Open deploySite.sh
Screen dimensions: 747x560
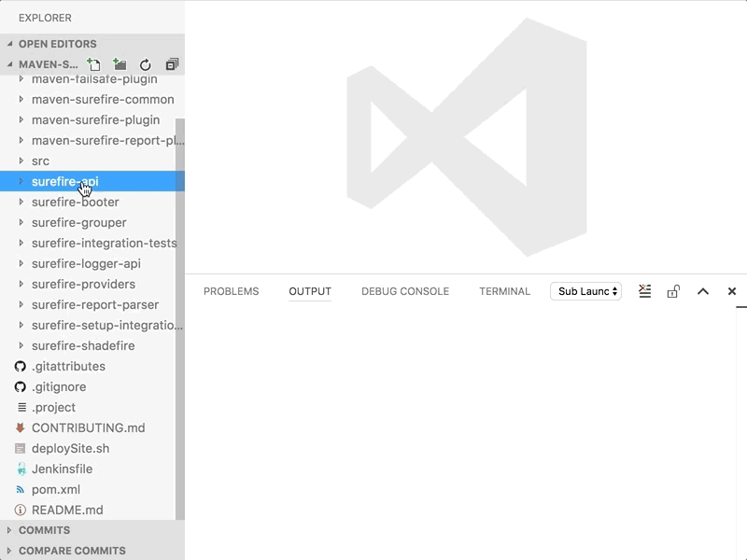[71, 448]
